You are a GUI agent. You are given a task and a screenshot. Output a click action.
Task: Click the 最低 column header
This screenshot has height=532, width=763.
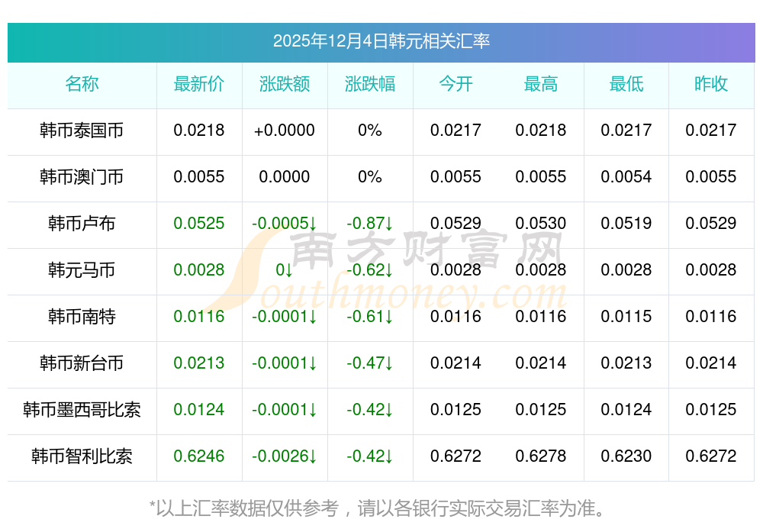pyautogui.click(x=626, y=84)
